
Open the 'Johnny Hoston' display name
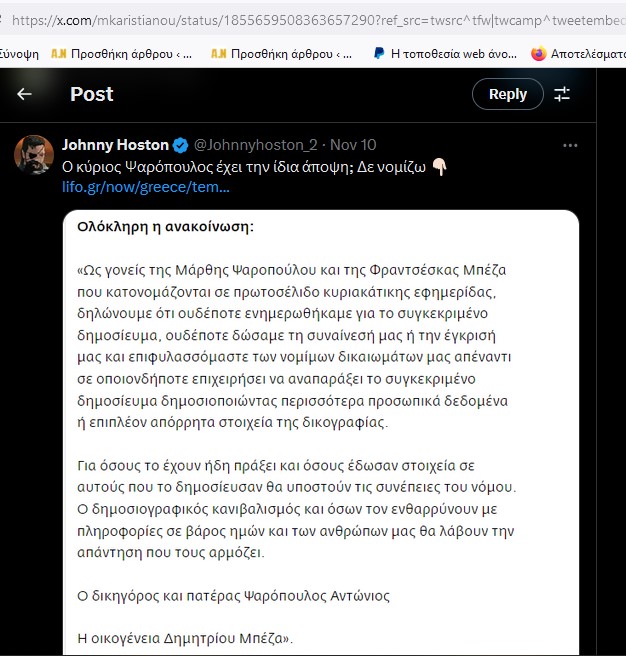[x=115, y=145]
